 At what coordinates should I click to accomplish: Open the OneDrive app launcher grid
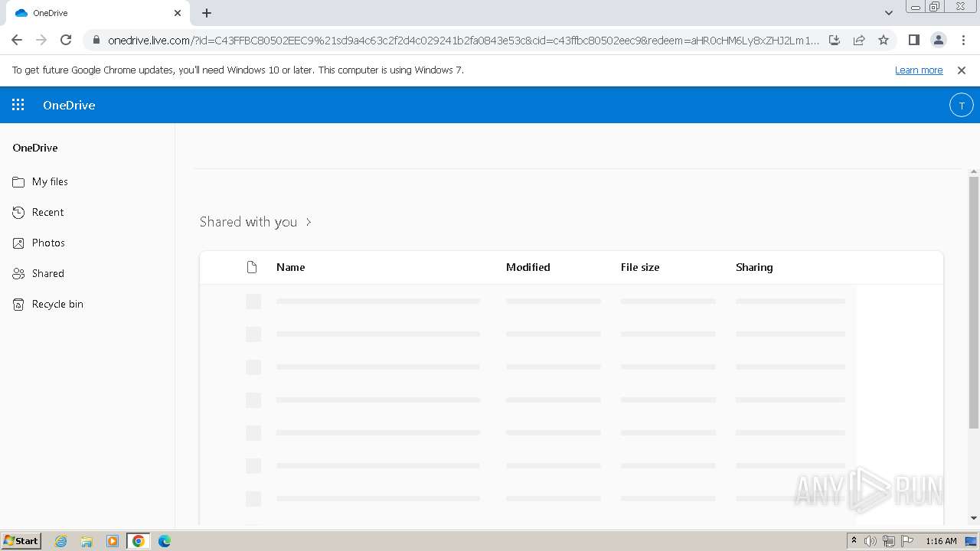[x=18, y=105]
